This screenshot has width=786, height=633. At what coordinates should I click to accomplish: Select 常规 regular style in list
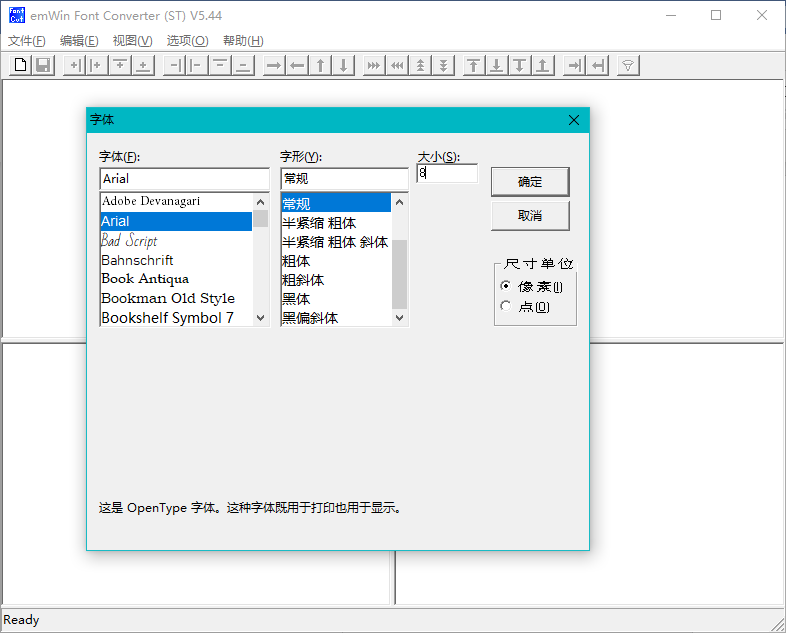[x=336, y=203]
